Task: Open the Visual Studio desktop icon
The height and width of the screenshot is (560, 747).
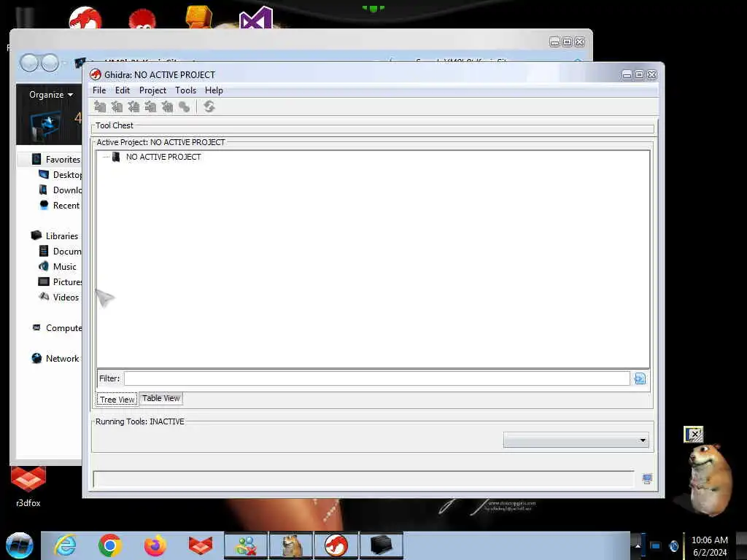Action: 256,18
